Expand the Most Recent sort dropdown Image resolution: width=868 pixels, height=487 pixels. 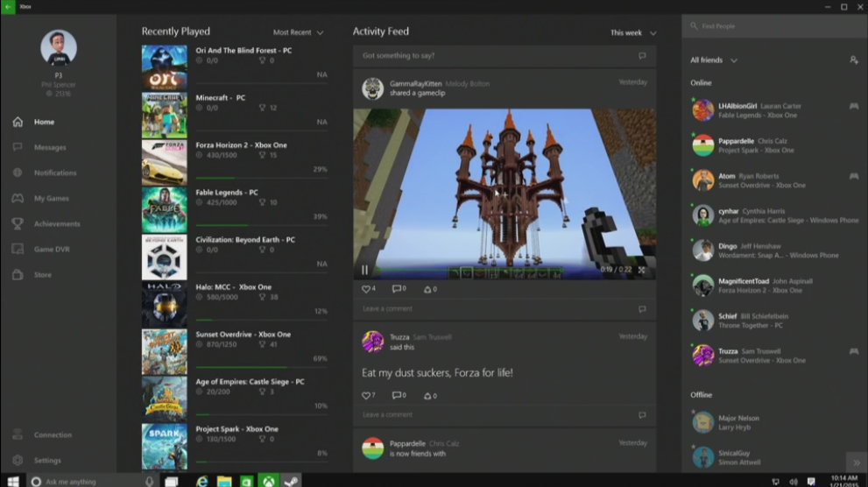[x=299, y=32]
